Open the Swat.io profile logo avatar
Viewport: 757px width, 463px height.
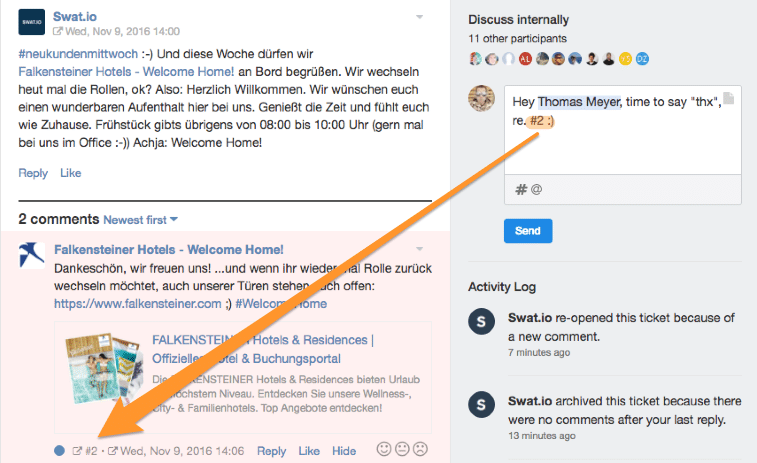[31, 22]
